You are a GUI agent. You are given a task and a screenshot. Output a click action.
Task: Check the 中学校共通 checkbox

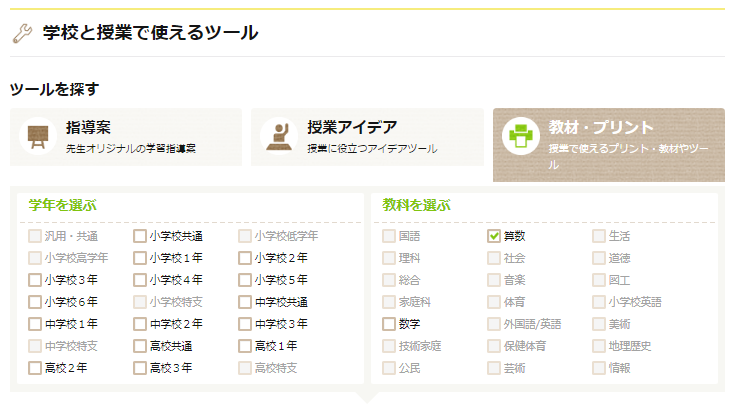pyautogui.click(x=245, y=302)
